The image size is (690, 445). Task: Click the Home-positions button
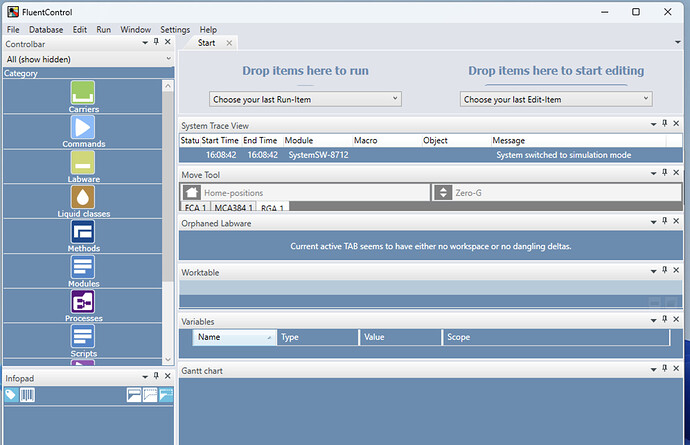(x=305, y=192)
